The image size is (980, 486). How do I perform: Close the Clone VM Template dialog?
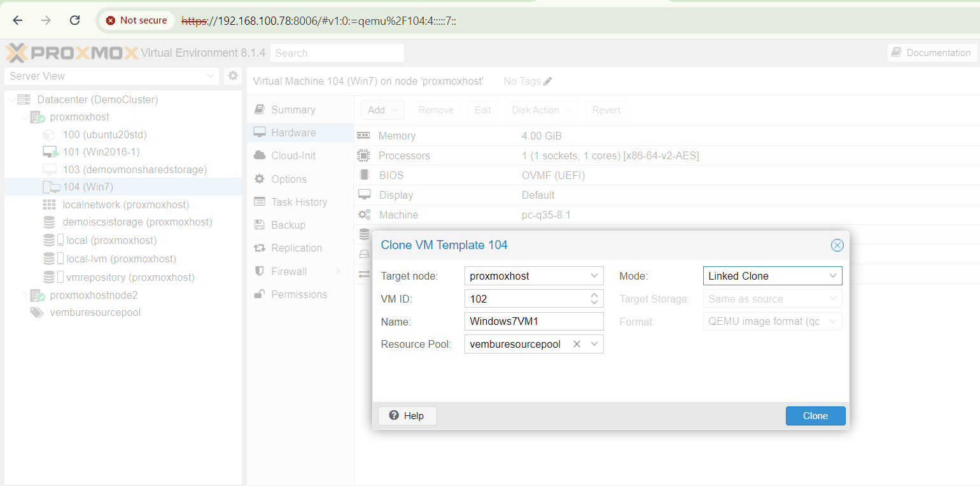[837, 245]
